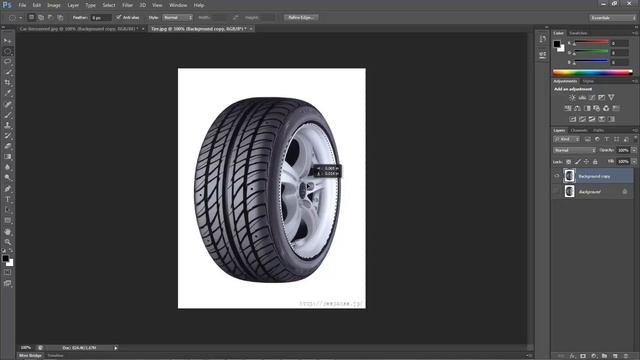Select the Type tool

pos(7,200)
